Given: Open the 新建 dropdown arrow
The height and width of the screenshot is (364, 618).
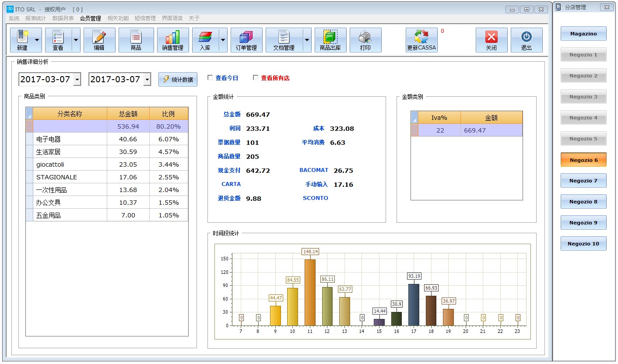Looking at the screenshot, I should [37, 40].
